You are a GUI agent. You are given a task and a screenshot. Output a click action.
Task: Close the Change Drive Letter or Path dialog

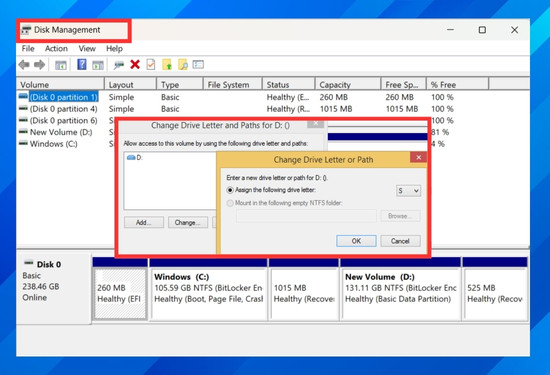point(418,158)
